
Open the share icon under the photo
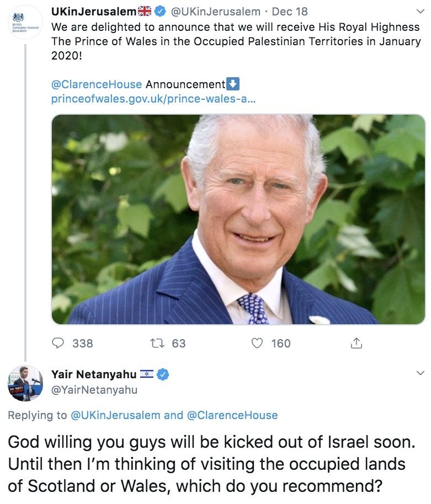(x=356, y=343)
